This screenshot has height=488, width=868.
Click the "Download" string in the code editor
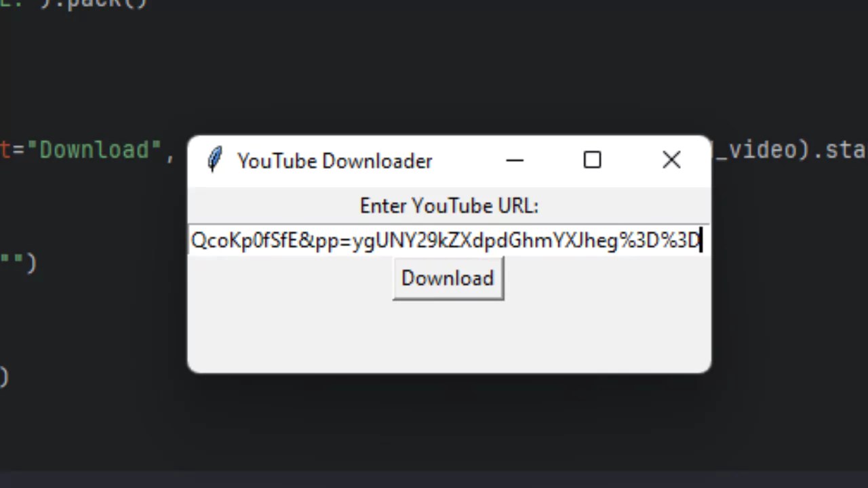pos(94,150)
